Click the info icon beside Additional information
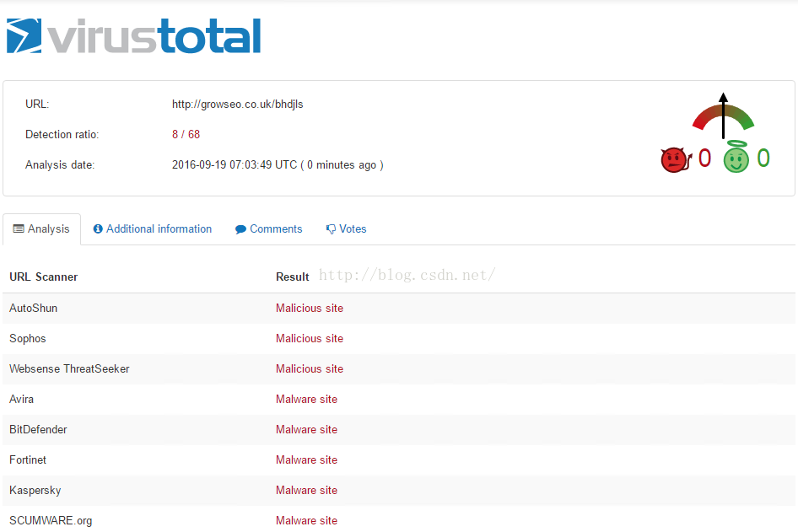Viewport: 798px width, 532px height. click(x=98, y=228)
